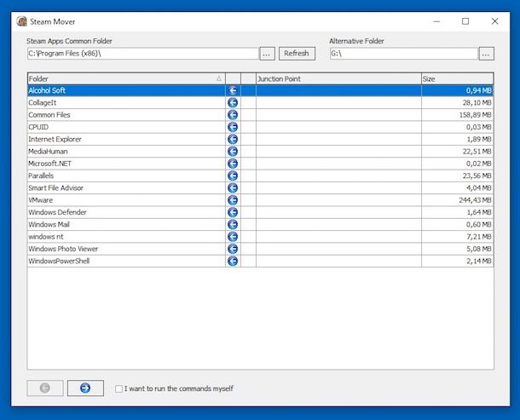Click the blue arrow icon beside VMware
The image size is (520, 420).
pyautogui.click(x=233, y=200)
